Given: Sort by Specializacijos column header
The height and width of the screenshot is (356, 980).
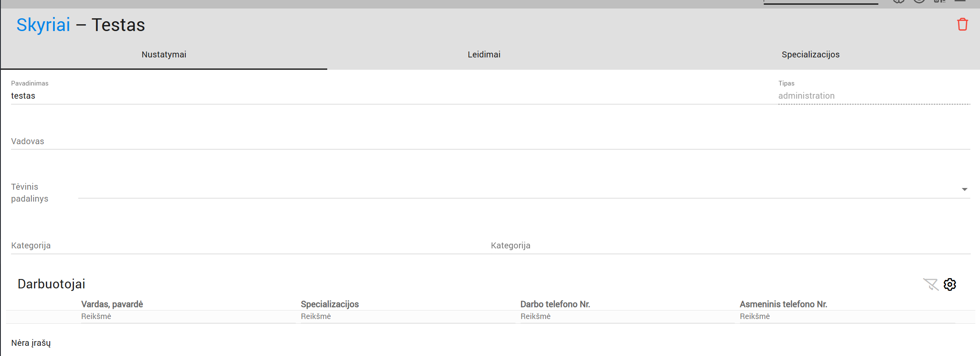Looking at the screenshot, I should 330,304.
